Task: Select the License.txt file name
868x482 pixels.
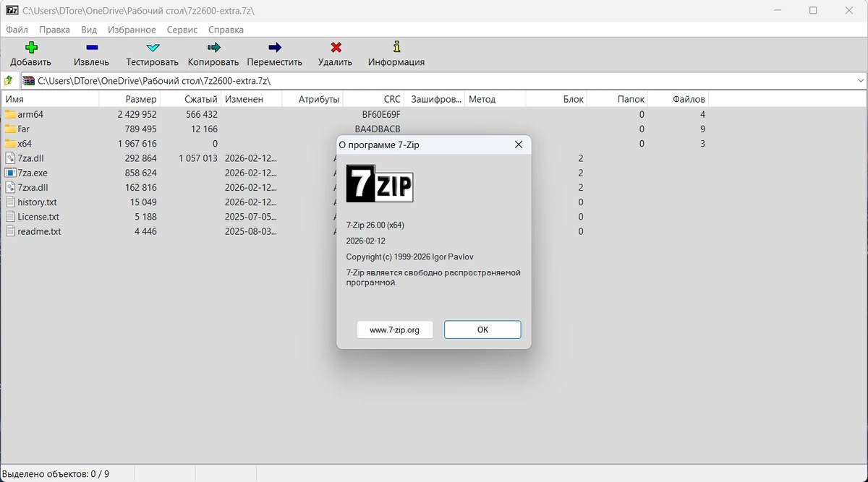Action: (x=38, y=216)
